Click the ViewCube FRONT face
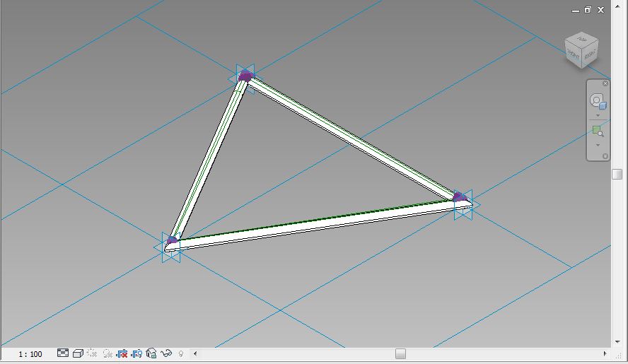The width and height of the screenshot is (628, 364). click(x=573, y=55)
